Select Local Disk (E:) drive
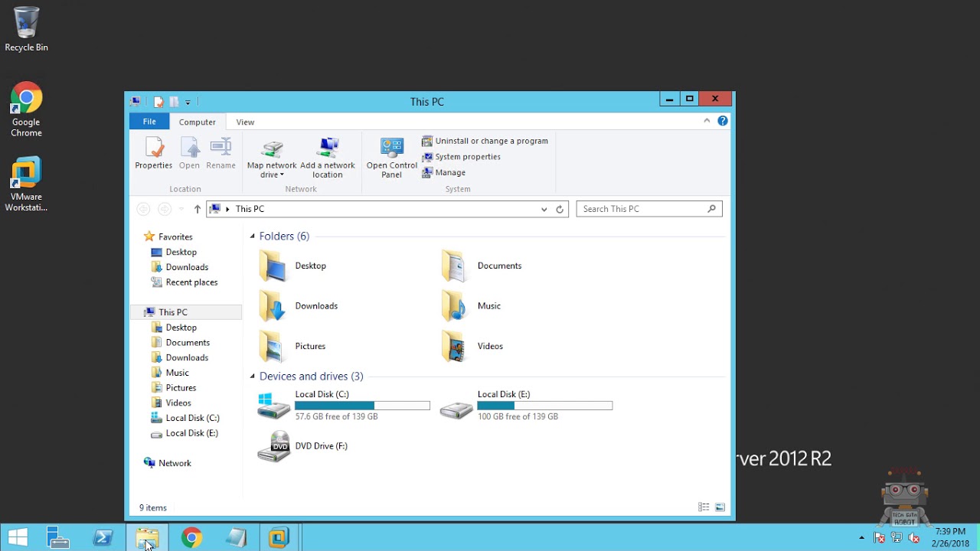Viewport: 980px width, 551px height. click(x=526, y=406)
